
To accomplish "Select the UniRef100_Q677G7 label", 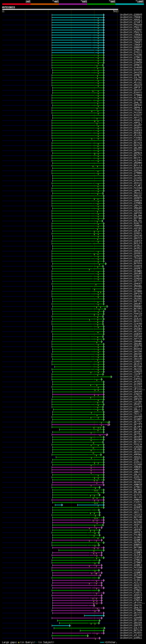I will click(x=131, y=422).
